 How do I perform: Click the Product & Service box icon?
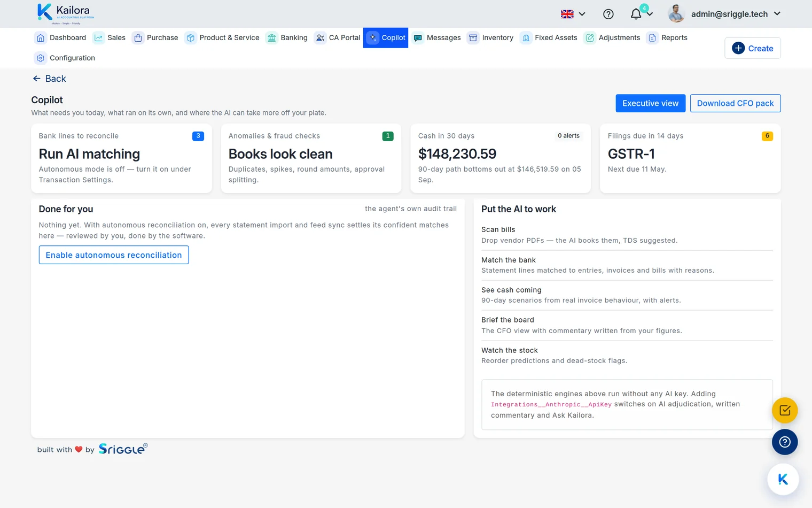[x=191, y=37]
